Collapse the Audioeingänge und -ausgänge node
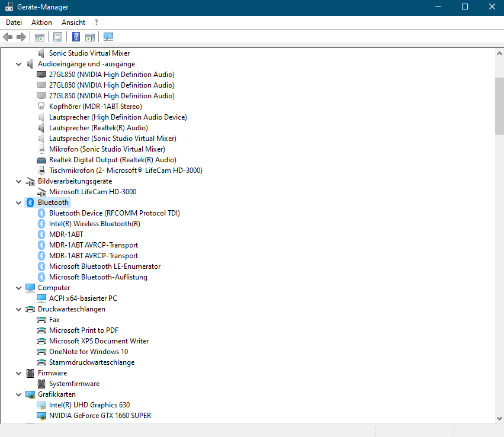 pyautogui.click(x=18, y=65)
